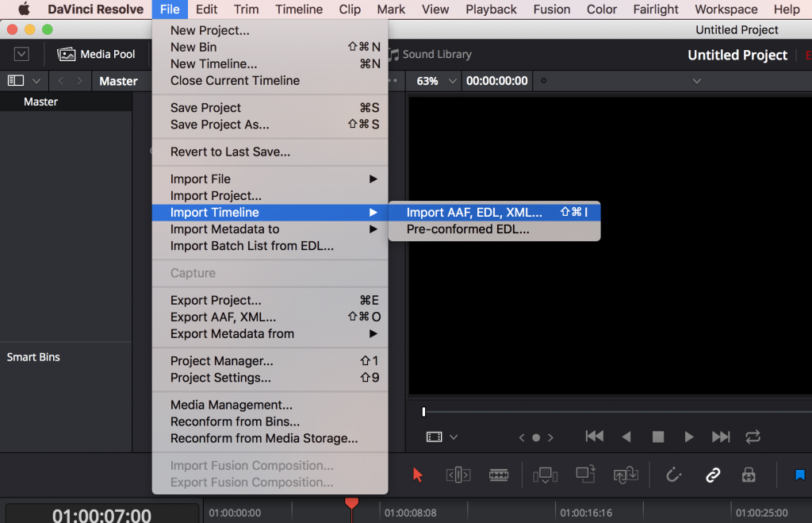Select New Timeline... menu entry
The image size is (812, 523).
[x=270, y=63]
